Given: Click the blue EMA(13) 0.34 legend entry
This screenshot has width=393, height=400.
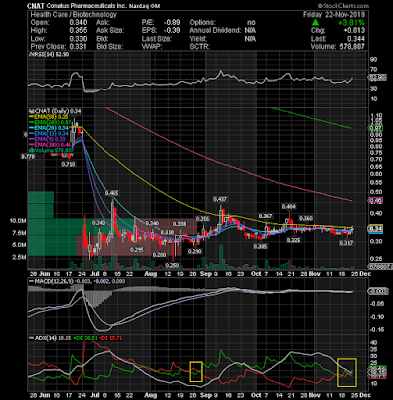Looking at the screenshot, I should (x=49, y=134).
